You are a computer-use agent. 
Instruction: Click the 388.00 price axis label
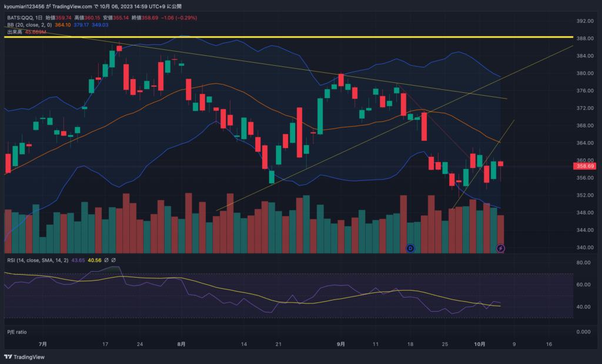pyautogui.click(x=585, y=38)
